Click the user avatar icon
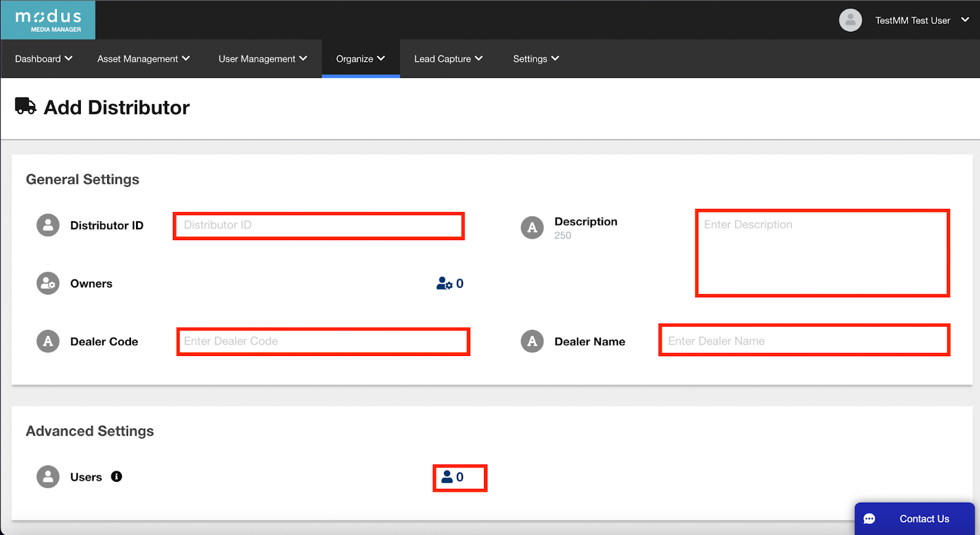The height and width of the screenshot is (535, 980). 850,20
